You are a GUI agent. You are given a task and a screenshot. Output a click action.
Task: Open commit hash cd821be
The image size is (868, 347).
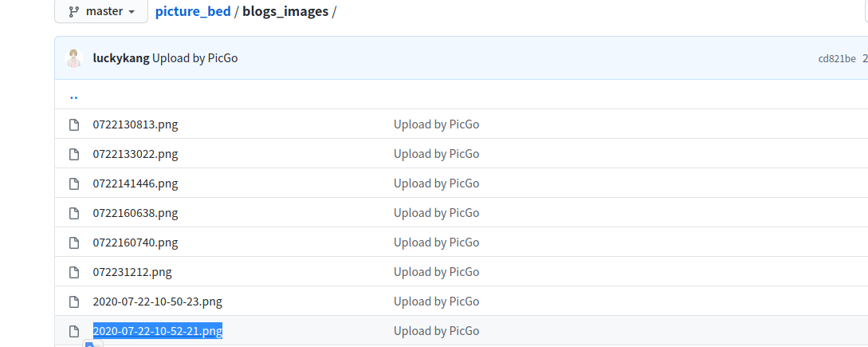tap(837, 59)
